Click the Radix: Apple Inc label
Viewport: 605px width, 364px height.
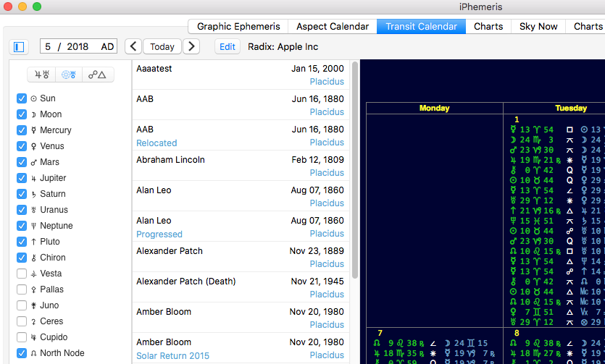coord(283,46)
